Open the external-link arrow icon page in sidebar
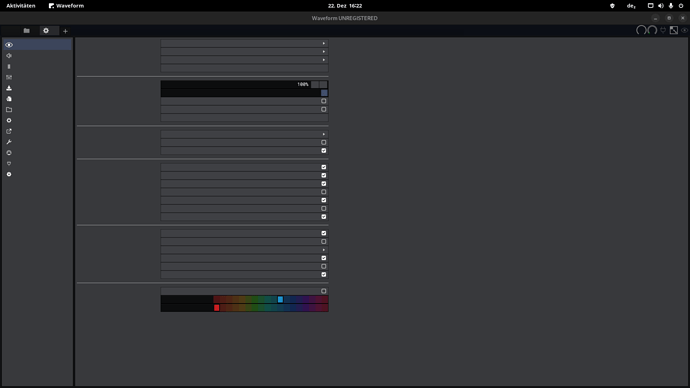690x388 pixels. tap(9, 131)
